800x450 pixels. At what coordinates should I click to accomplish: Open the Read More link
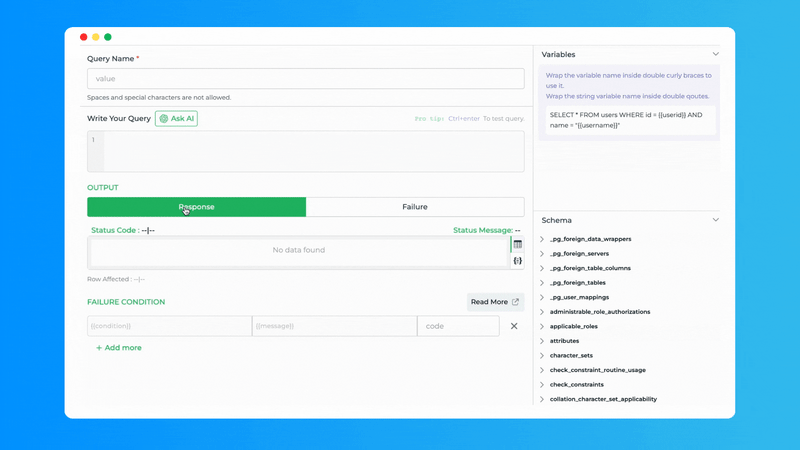495,302
